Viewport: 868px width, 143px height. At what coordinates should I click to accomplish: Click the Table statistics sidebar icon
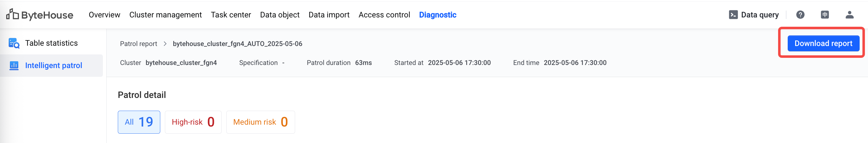click(x=14, y=43)
